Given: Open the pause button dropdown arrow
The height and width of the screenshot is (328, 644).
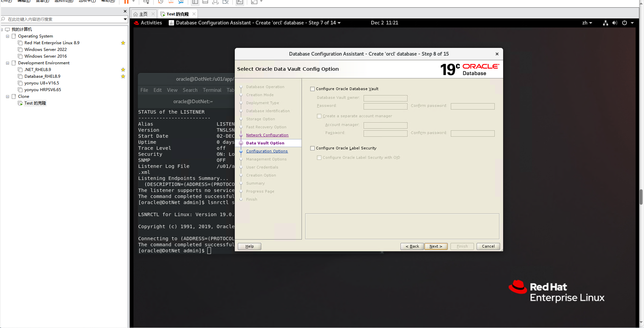Looking at the screenshot, I should click(133, 2).
